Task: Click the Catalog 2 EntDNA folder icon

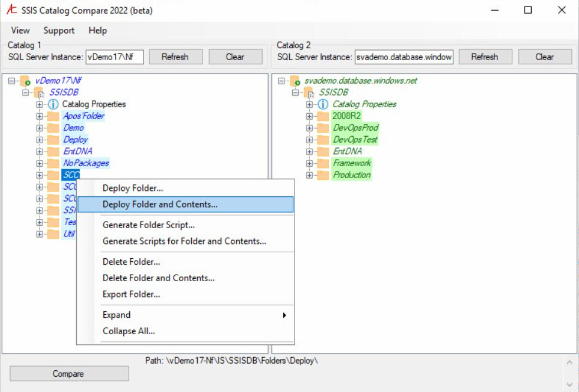Action: pos(323,151)
